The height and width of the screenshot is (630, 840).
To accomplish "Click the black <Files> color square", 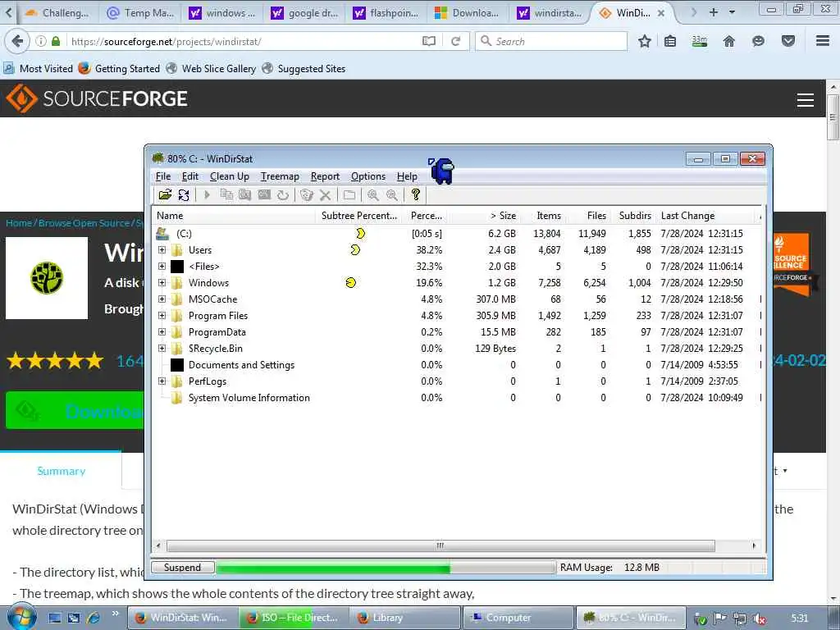I will (x=177, y=267).
